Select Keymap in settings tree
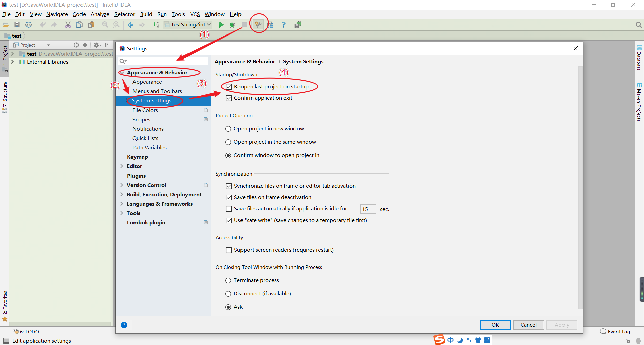This screenshot has height=345, width=644. click(137, 157)
